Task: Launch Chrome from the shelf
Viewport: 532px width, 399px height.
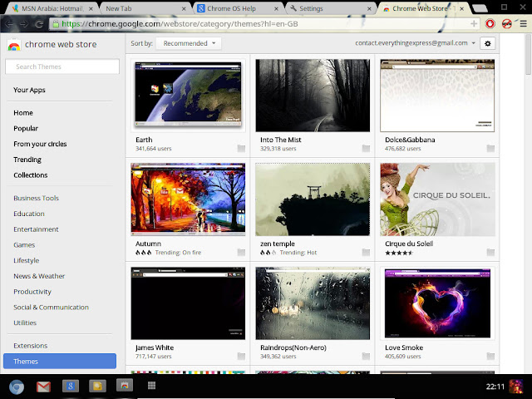Action: click(17, 387)
